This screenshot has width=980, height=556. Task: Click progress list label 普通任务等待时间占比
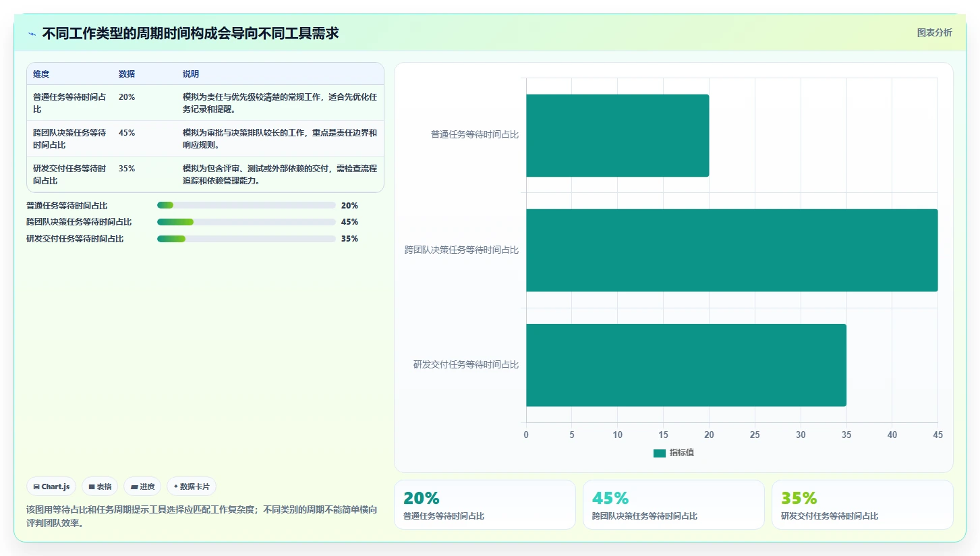tap(67, 206)
